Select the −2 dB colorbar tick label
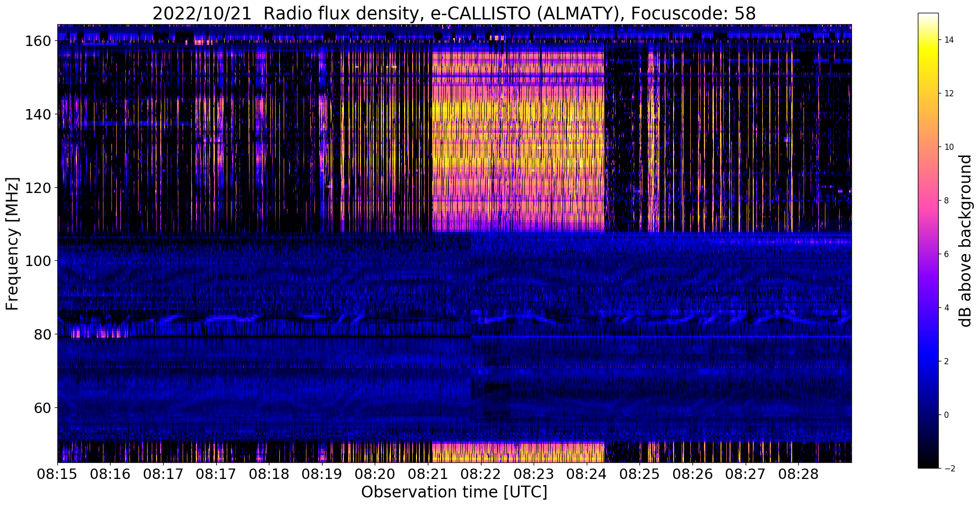This screenshot has width=980, height=506. (950, 469)
